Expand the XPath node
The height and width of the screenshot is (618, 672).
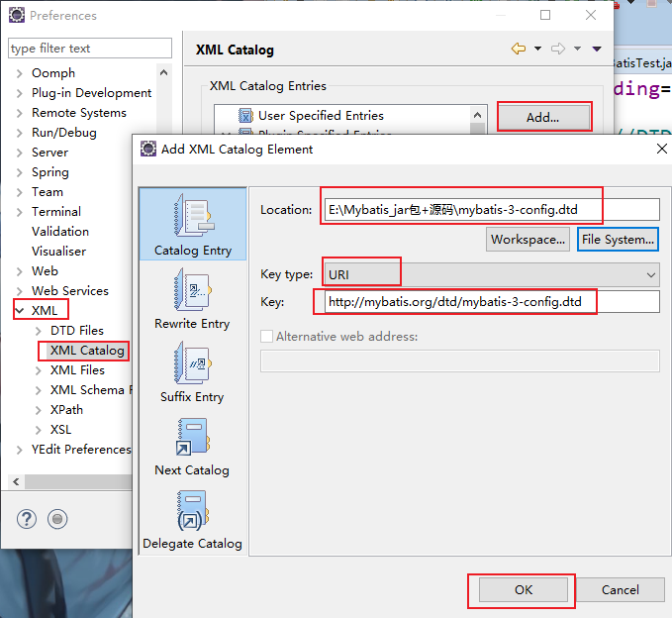39,410
